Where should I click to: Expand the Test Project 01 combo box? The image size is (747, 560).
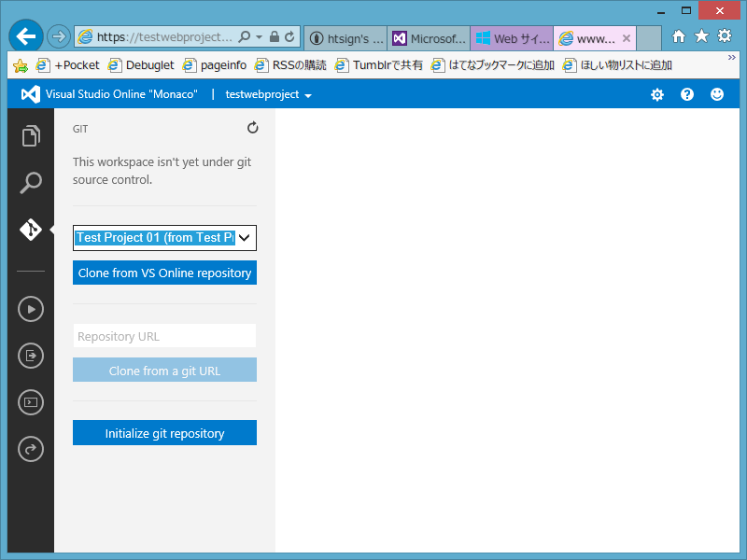click(x=245, y=238)
